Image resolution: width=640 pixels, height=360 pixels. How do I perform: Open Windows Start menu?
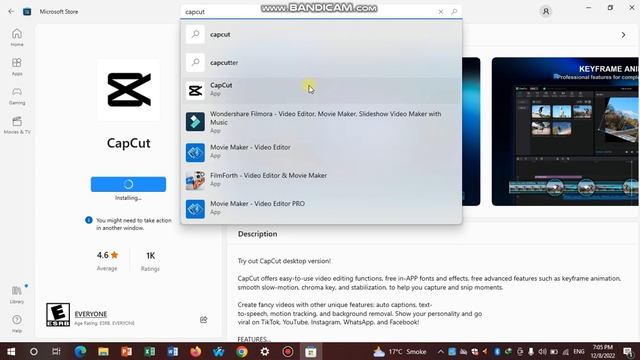click(11, 351)
